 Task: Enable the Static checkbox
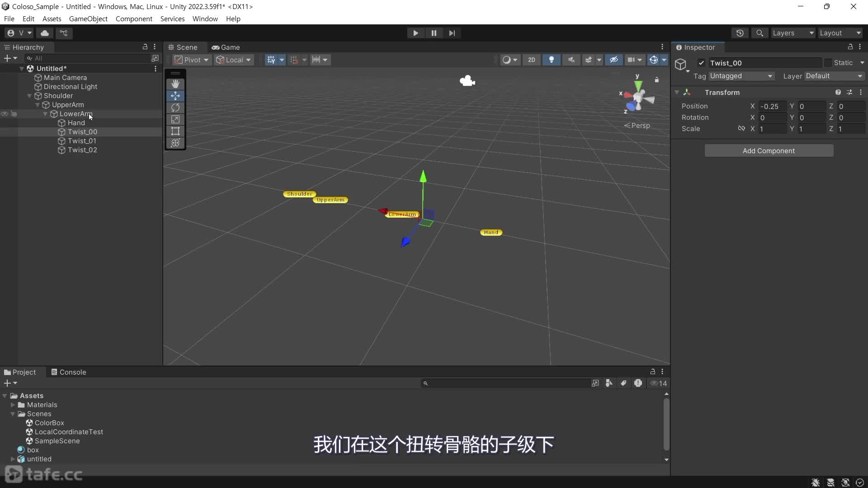828,63
